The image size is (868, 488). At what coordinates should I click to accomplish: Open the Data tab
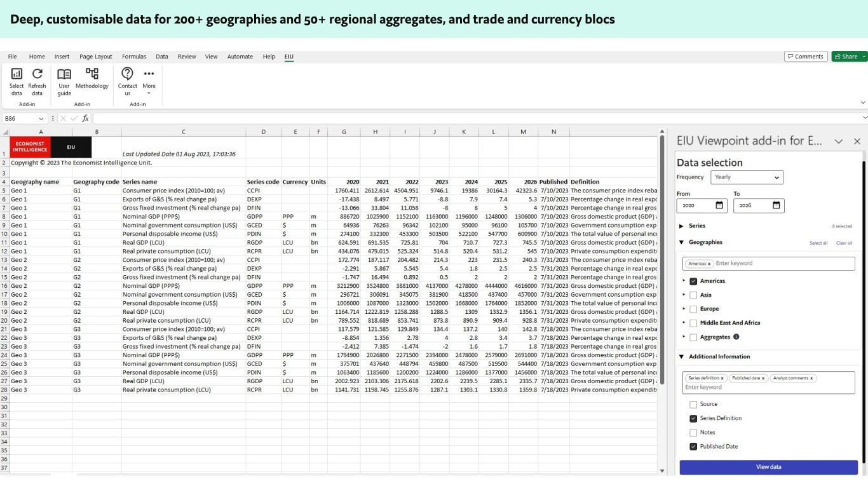point(162,57)
